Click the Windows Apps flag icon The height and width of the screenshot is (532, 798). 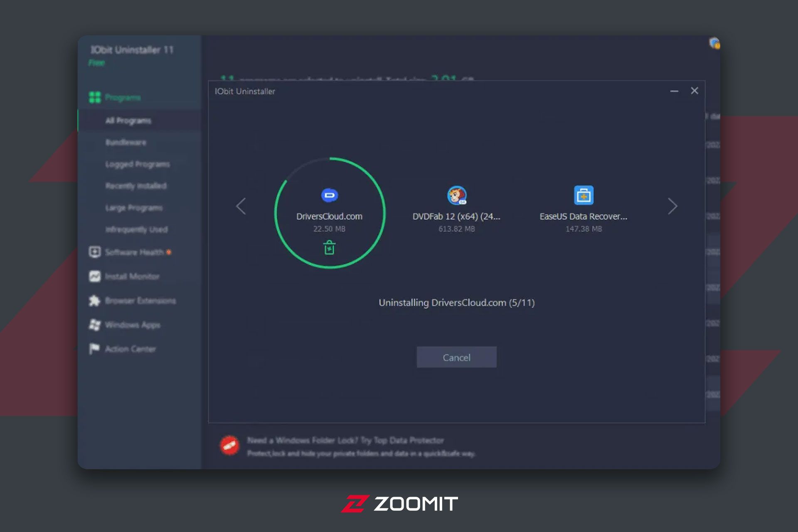[x=95, y=325]
